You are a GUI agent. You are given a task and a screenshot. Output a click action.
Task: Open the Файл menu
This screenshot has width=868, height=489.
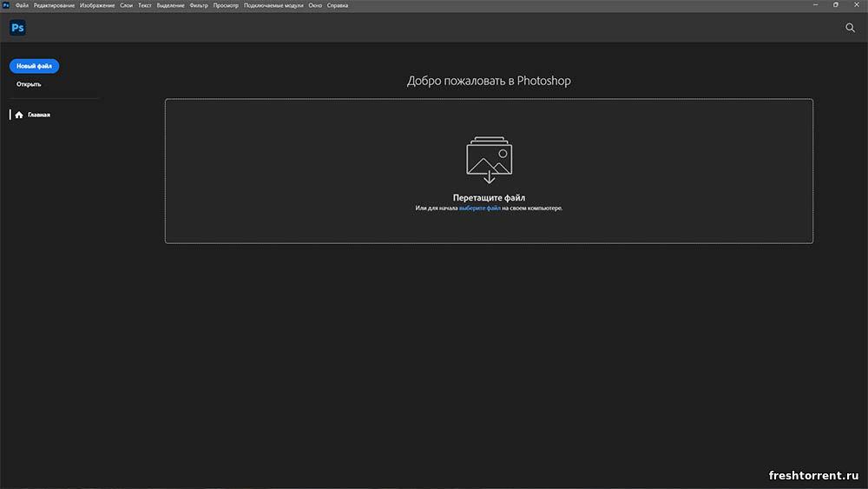(22, 5)
